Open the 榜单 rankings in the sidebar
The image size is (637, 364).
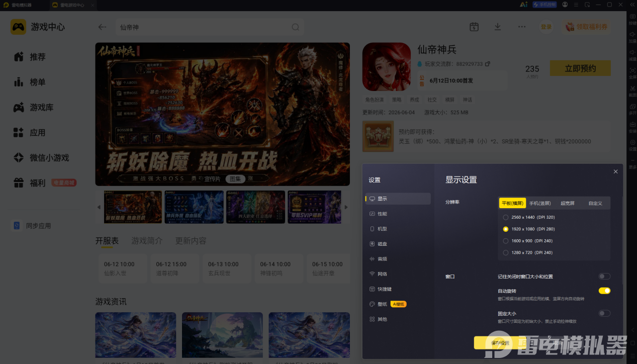pos(30,82)
